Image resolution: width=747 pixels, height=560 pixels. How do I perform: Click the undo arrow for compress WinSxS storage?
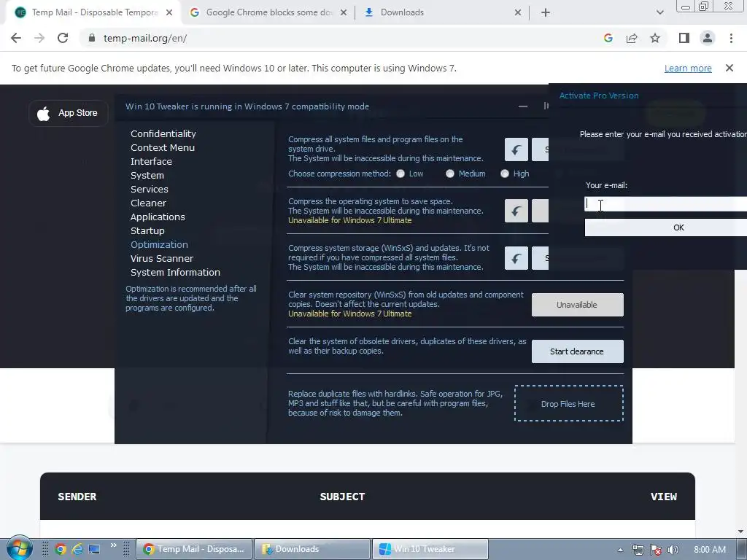click(516, 258)
